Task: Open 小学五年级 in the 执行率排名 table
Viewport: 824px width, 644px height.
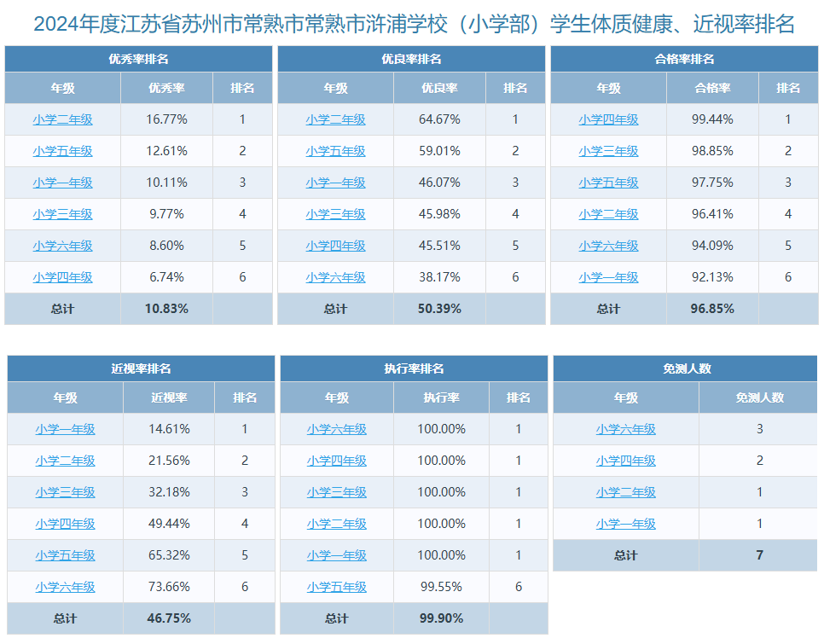Action: point(337,587)
